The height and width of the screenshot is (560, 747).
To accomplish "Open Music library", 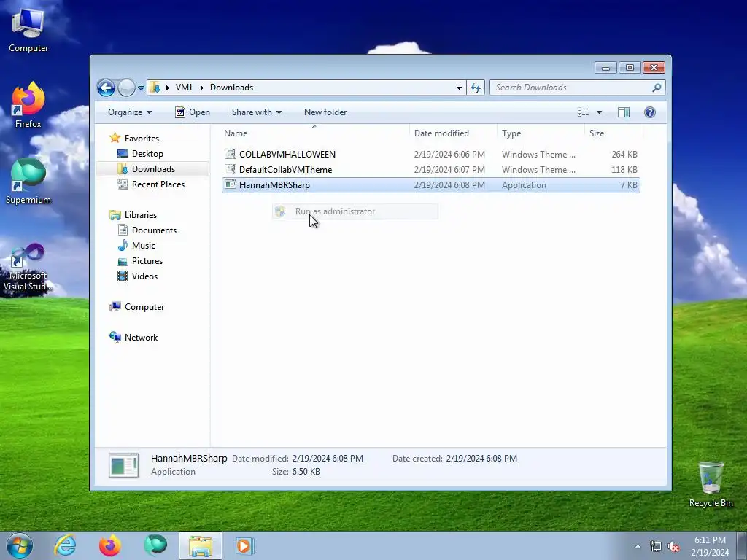I will click(143, 246).
